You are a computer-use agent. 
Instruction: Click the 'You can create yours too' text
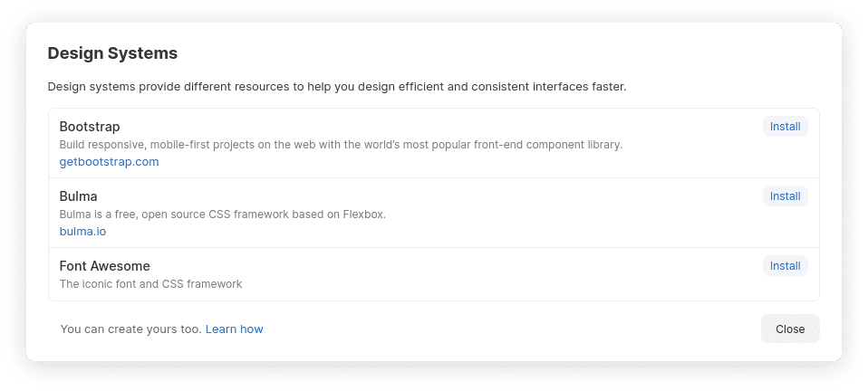click(x=130, y=329)
